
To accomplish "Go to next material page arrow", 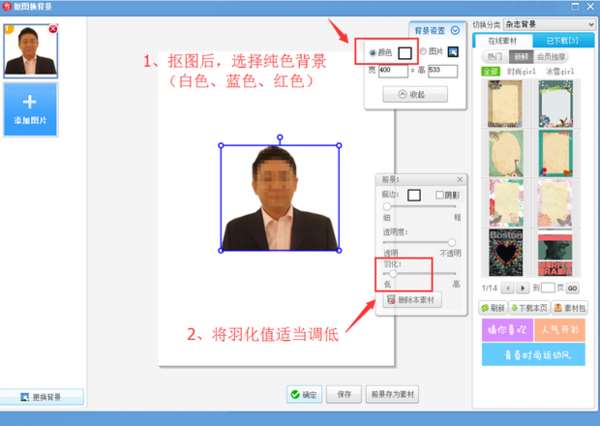I will click(x=523, y=288).
